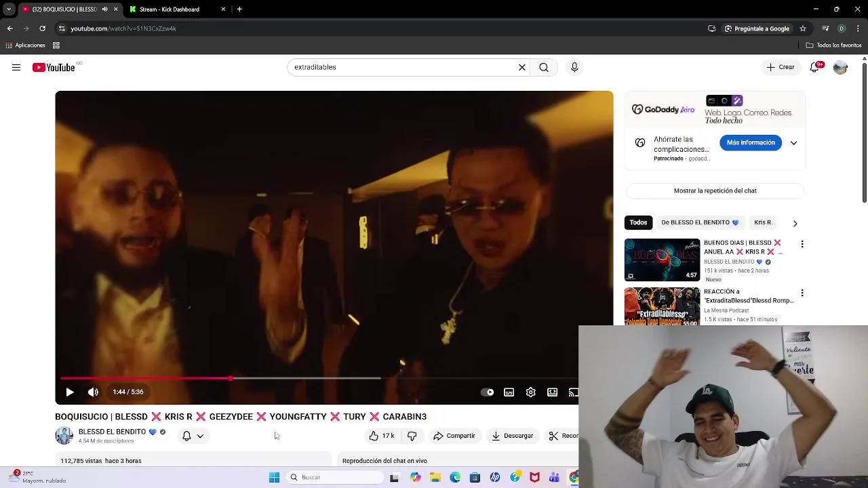Close the Kick Dashboard tab
Screen dimensions: 868x488
click(223, 9)
